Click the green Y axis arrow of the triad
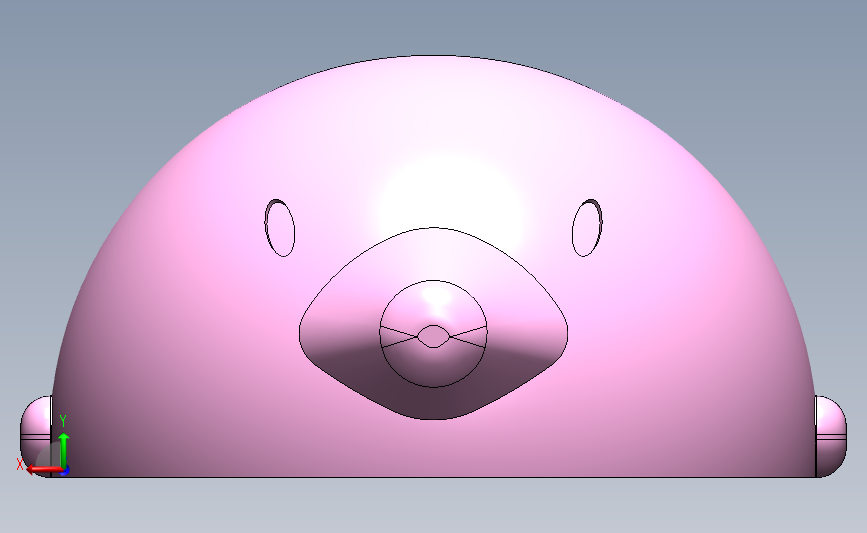The width and height of the screenshot is (867, 533). 64,450
